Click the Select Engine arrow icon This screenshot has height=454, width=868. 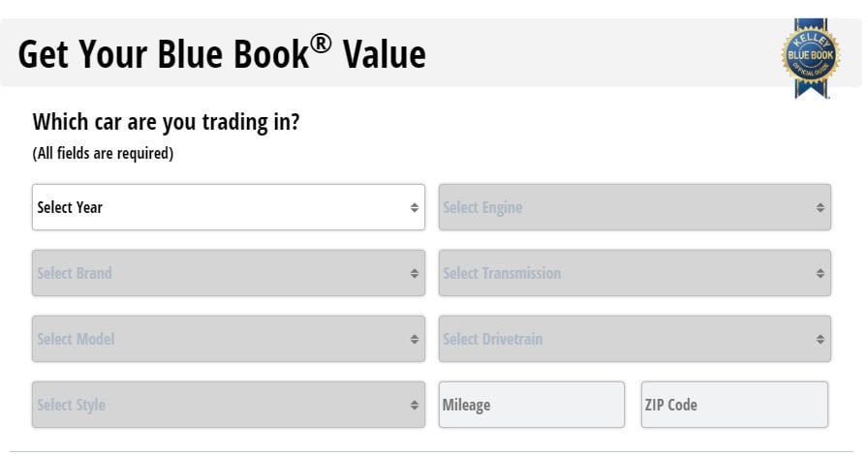coord(821,207)
